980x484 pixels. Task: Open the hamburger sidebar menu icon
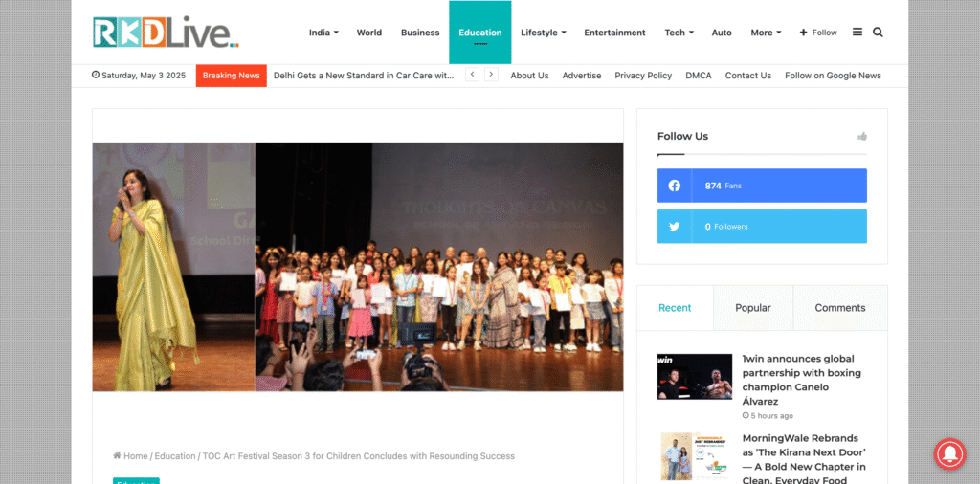point(857,32)
